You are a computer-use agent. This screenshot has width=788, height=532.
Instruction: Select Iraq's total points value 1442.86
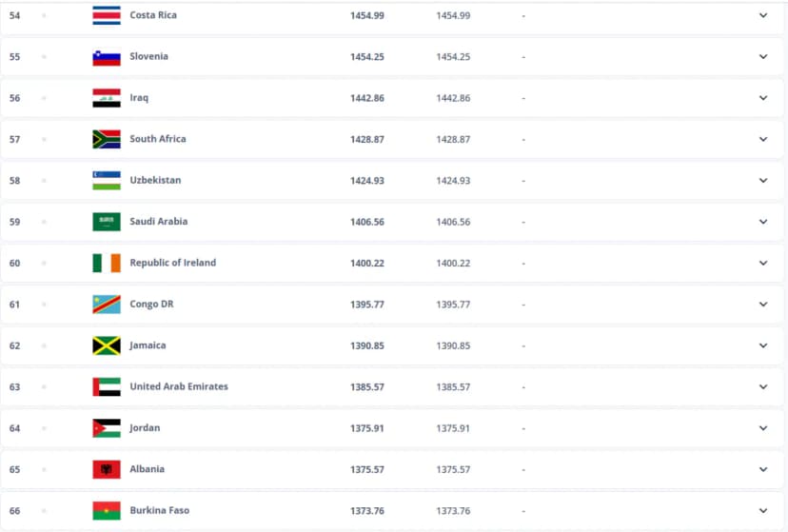tap(366, 98)
